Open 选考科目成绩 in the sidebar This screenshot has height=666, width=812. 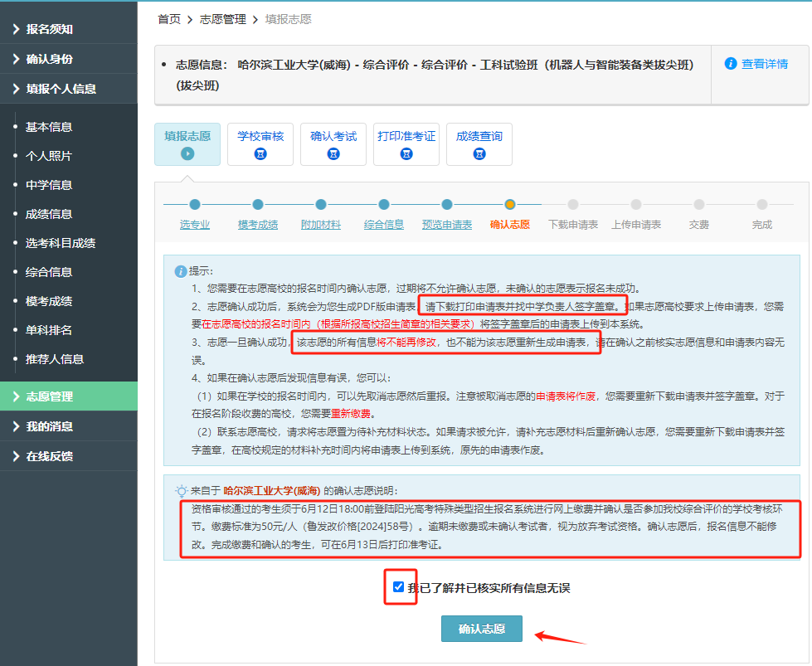tap(61, 243)
